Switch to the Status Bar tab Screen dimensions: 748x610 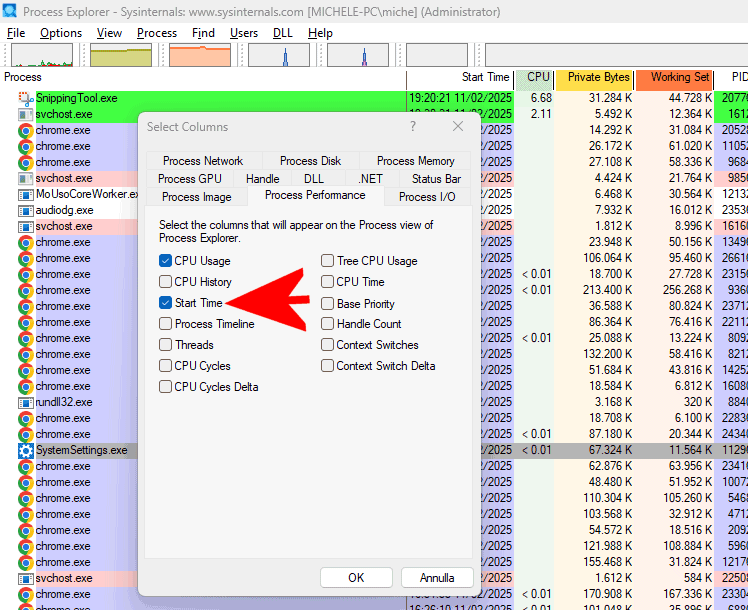(x=436, y=179)
